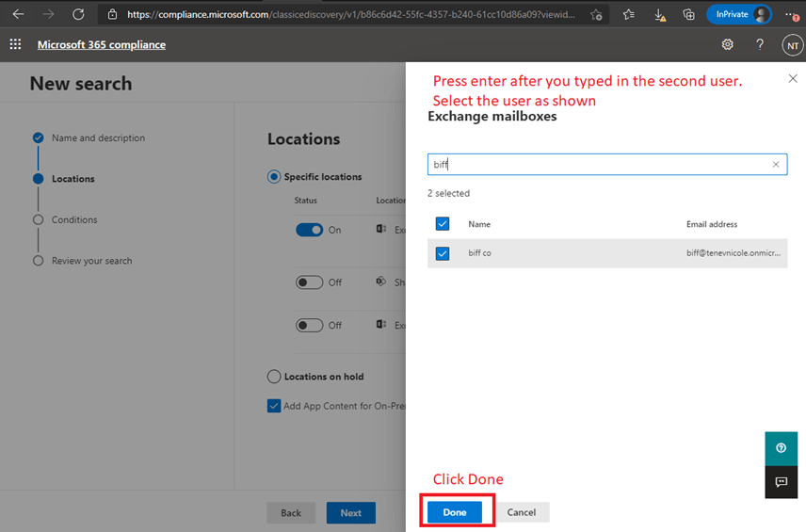Viewport: 806px width, 532px height.
Task: Open the Settings gear icon
Action: (x=727, y=44)
